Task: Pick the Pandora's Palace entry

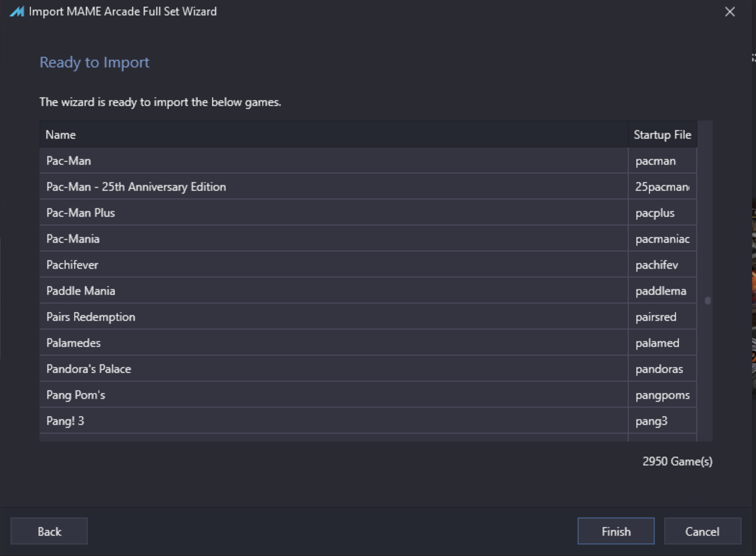Action: (89, 369)
